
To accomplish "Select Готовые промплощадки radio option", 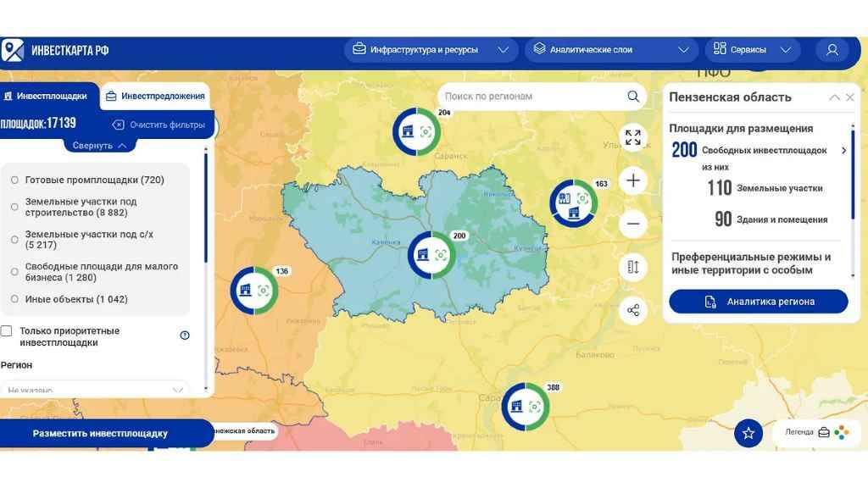I will (14, 180).
